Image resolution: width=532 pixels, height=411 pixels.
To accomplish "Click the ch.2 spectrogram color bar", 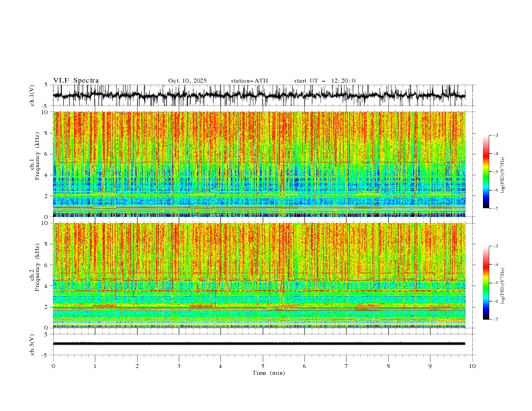I will point(486,283).
